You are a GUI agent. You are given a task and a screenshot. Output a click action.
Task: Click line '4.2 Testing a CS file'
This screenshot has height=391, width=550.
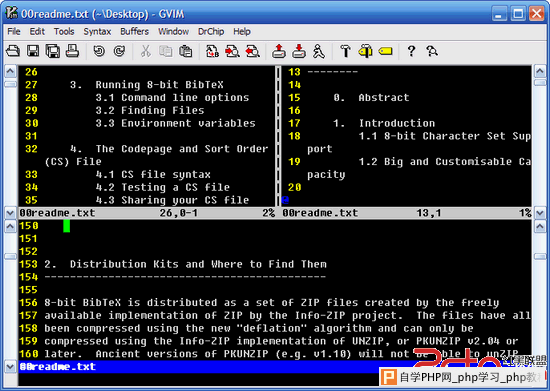click(163, 187)
